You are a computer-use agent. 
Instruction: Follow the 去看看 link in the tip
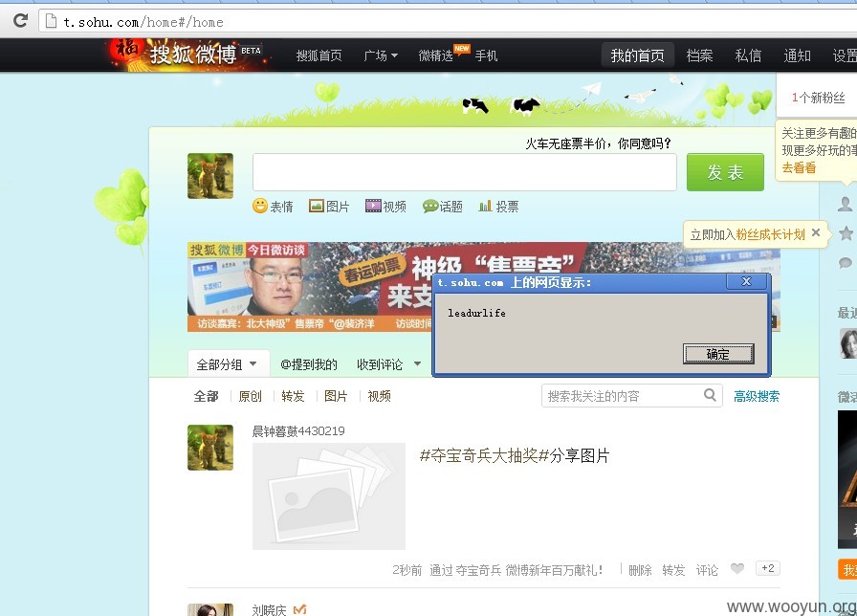[799, 167]
